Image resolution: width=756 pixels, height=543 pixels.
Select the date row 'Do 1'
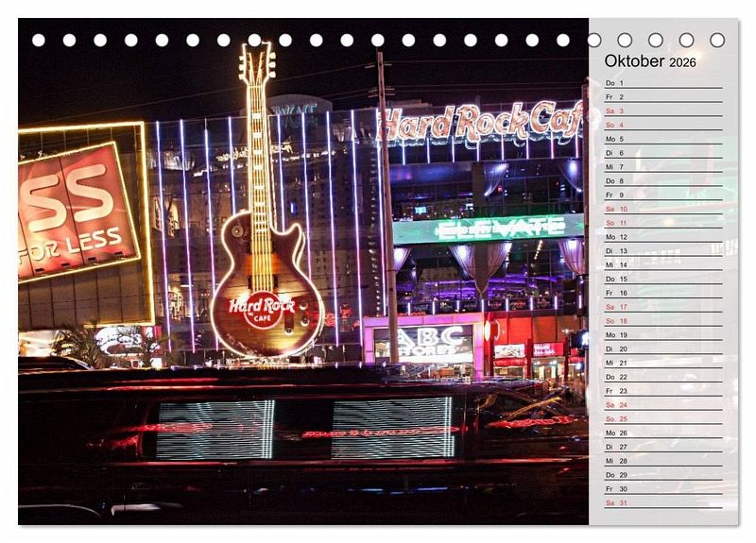(x=663, y=83)
